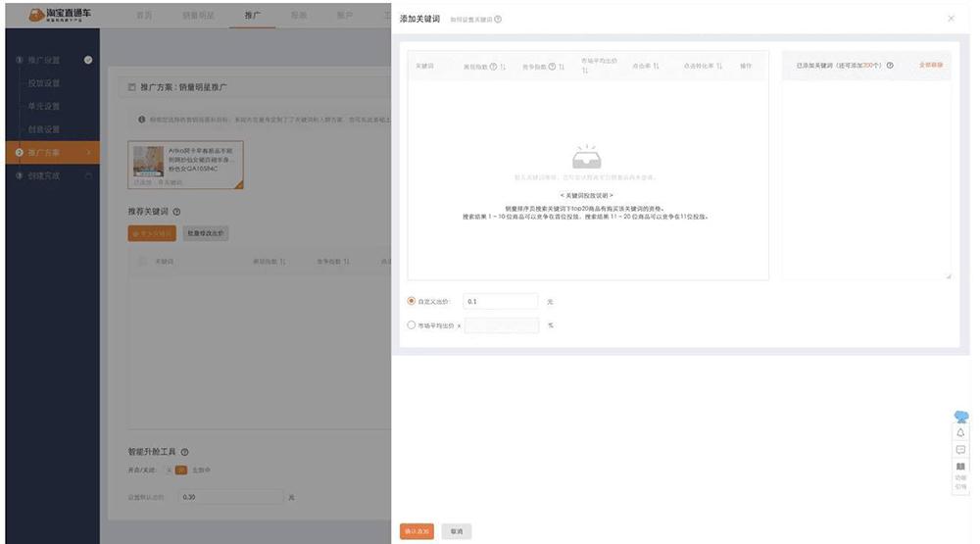This screenshot has height=544, width=980.
Task: Select the 市场平均出价 radio button
Action: 411,325
